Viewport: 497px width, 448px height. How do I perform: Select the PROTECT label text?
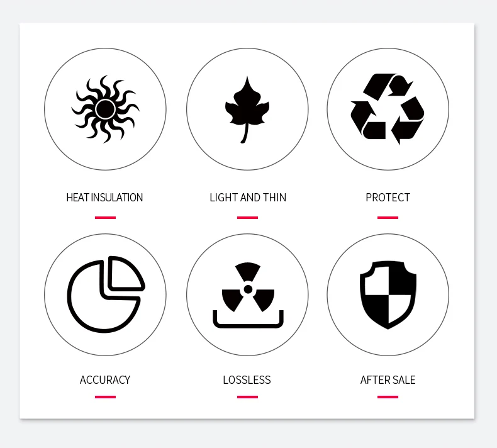point(388,198)
